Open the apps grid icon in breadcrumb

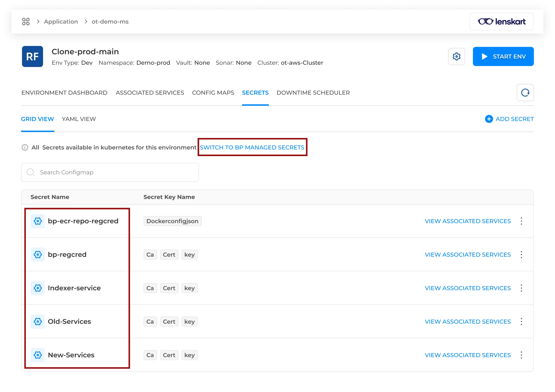[26, 22]
